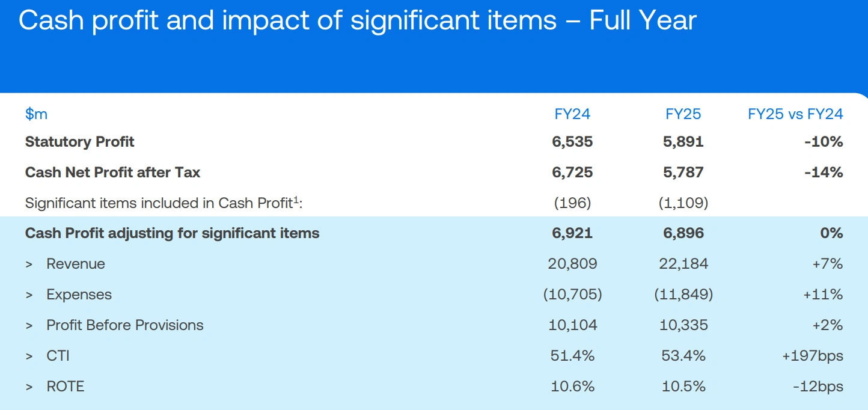Click the chevron beside ROTE

point(29,387)
